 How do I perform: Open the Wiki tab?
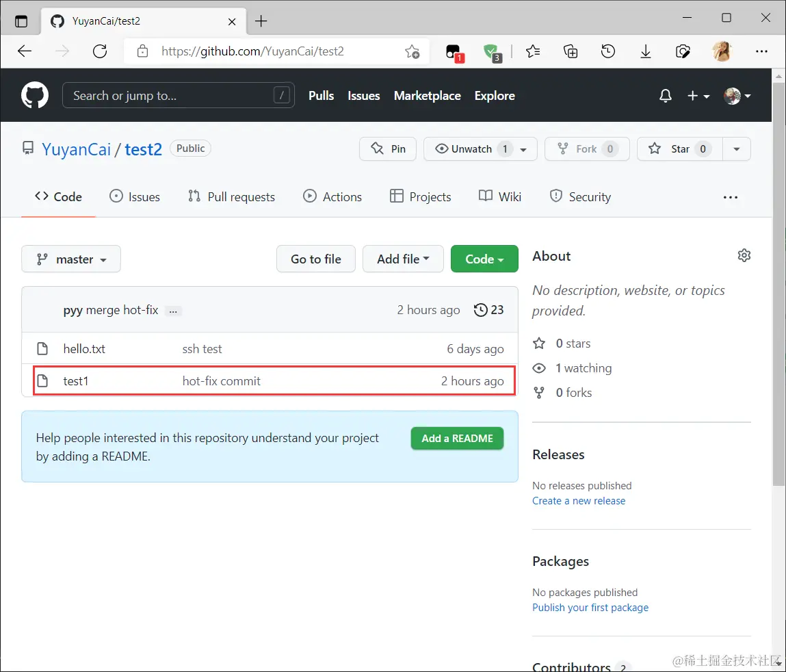(x=500, y=197)
